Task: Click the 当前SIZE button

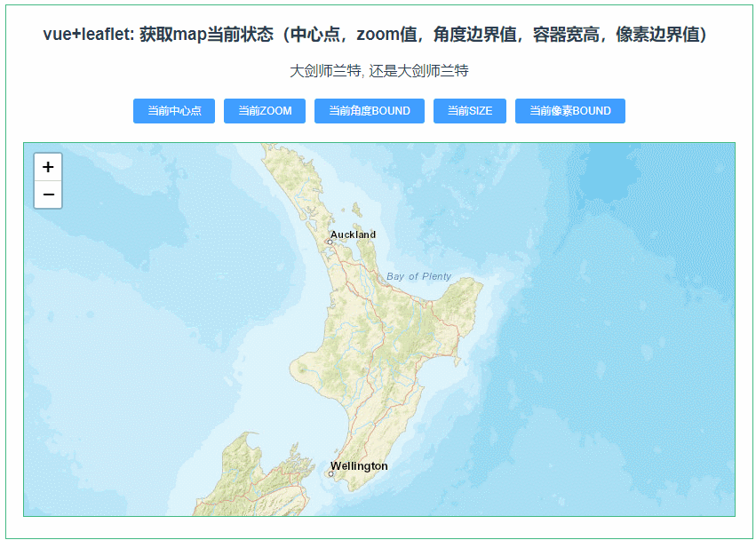Action: (470, 111)
